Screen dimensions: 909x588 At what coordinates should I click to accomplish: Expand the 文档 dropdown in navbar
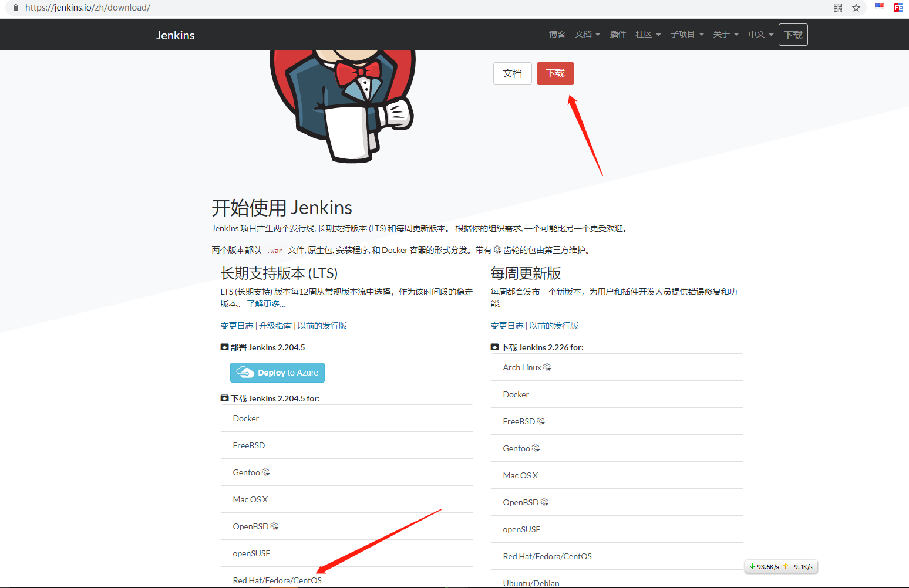point(587,34)
